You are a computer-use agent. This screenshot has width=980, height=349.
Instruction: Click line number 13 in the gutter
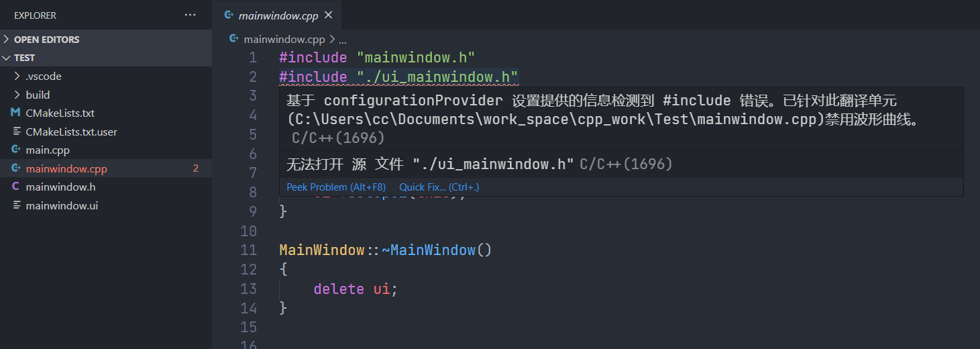[x=249, y=289]
